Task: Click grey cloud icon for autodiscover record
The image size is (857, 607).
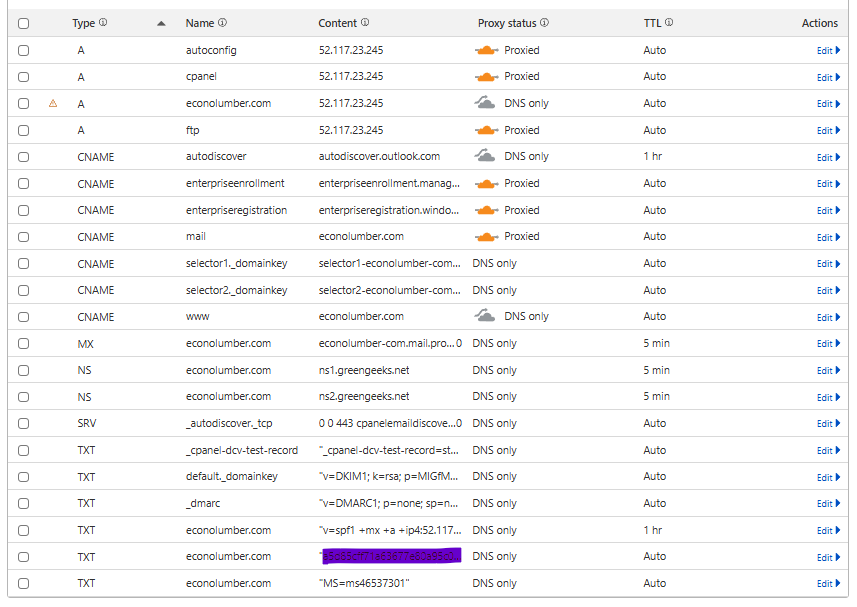Action: click(x=485, y=156)
